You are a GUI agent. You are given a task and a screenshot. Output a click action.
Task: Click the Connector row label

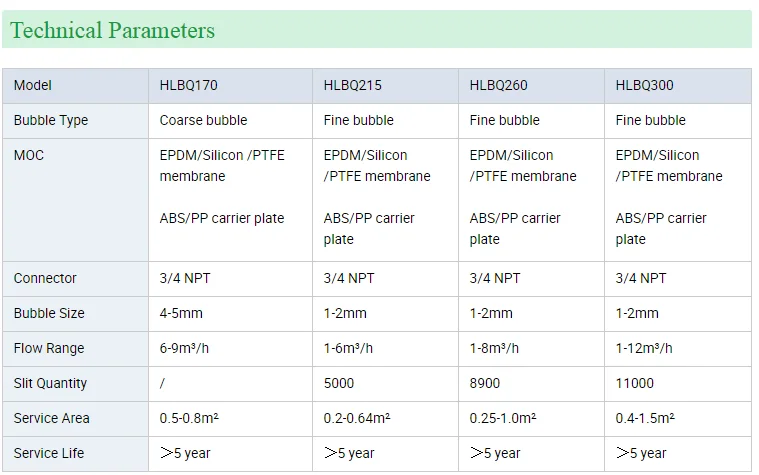[45, 278]
